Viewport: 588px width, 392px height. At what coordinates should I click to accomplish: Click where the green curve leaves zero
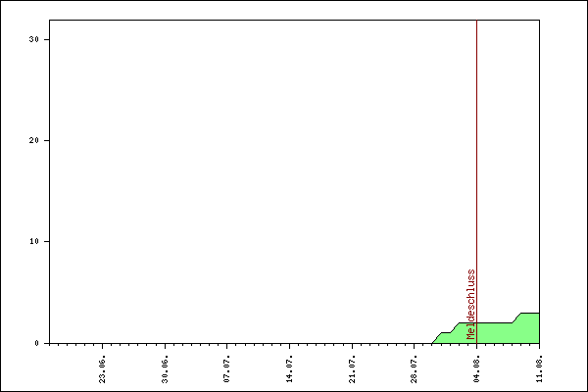[432, 342]
